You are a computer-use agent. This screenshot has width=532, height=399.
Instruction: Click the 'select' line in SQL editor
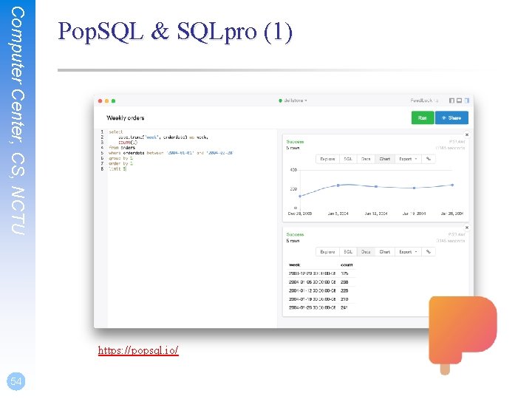pyautogui.click(x=116, y=132)
